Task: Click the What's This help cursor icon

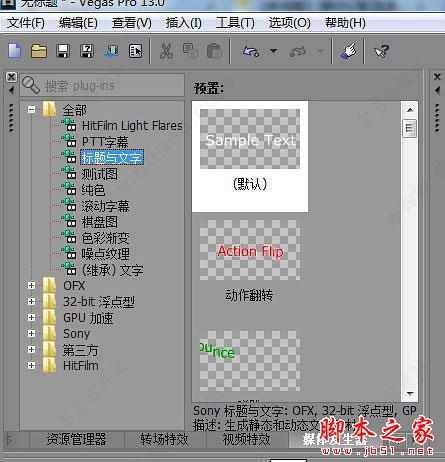Action: pyautogui.click(x=382, y=52)
